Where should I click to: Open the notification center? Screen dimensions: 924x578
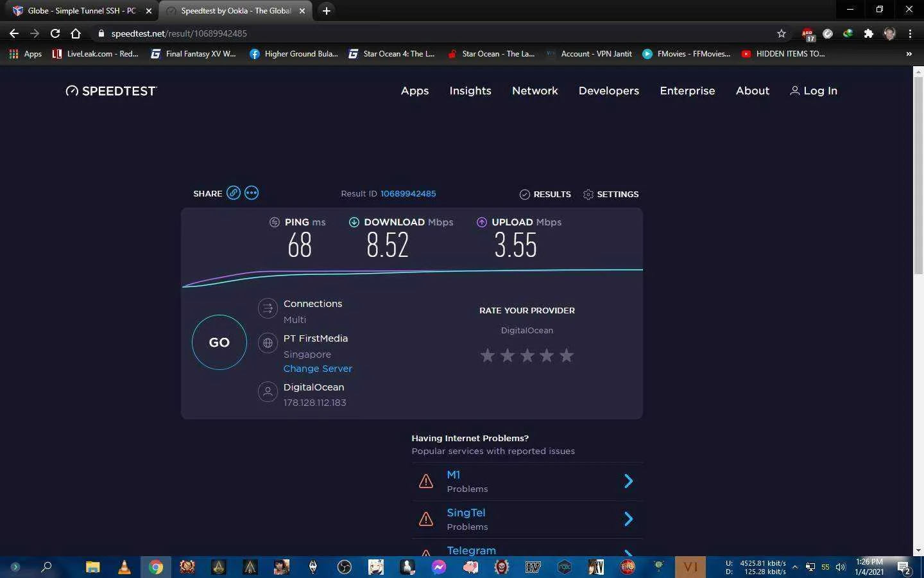point(903,567)
